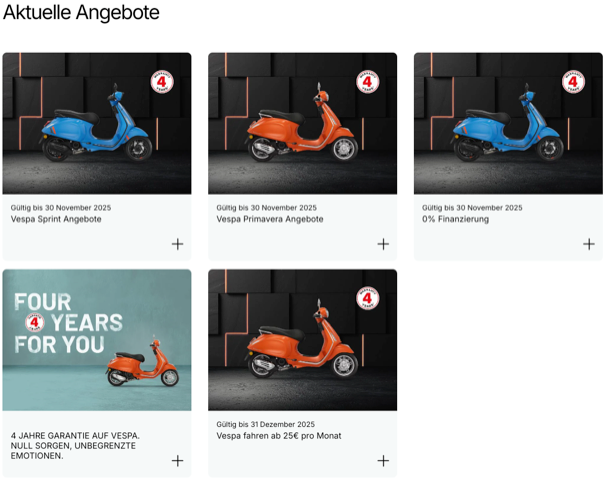The width and height of the screenshot is (607, 480).
Task: Open the Vespa Sprint Angebote link
Action: click(x=56, y=219)
